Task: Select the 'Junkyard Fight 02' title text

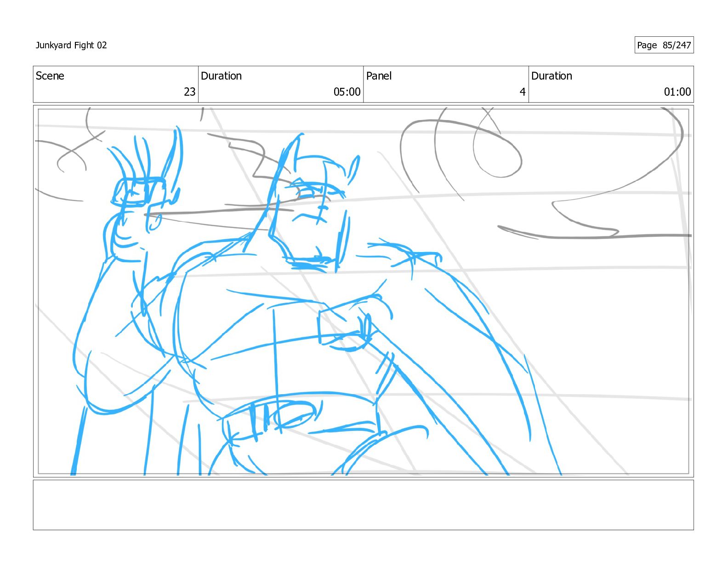Action: pyautogui.click(x=71, y=45)
